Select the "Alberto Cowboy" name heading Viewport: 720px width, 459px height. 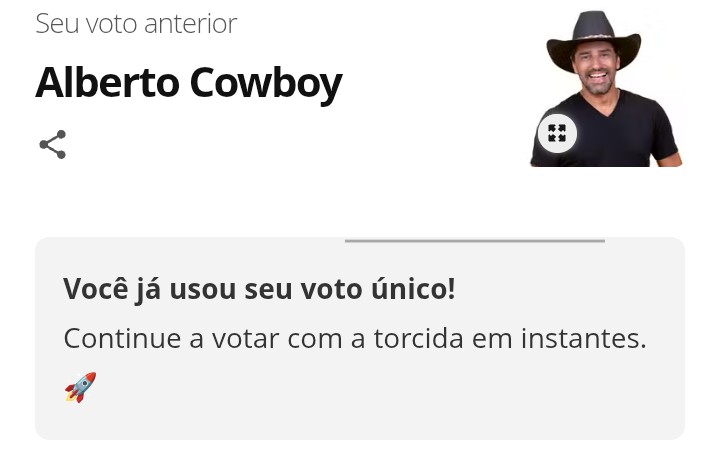(x=188, y=84)
